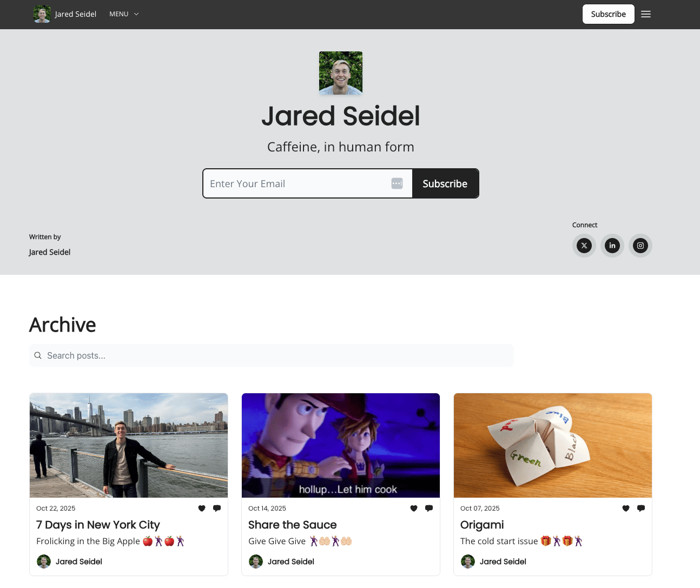
Task: Click Jared Seidel's large profile photo
Action: [341, 73]
